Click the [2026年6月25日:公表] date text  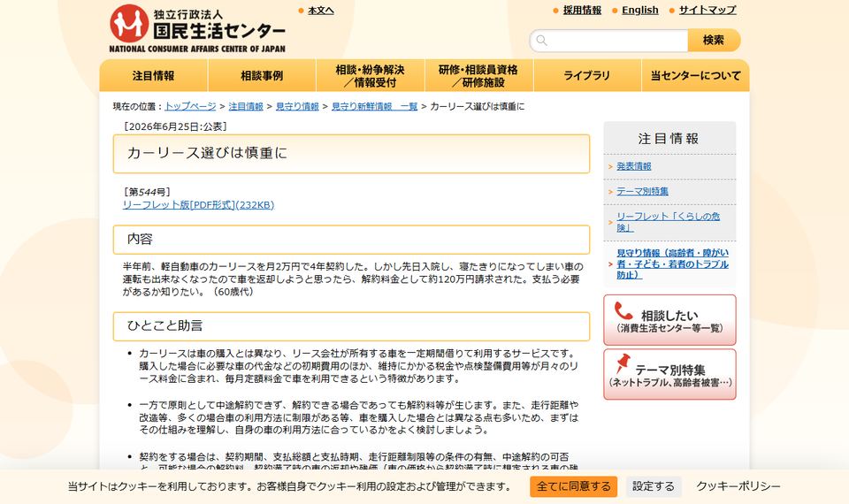[x=175, y=126]
